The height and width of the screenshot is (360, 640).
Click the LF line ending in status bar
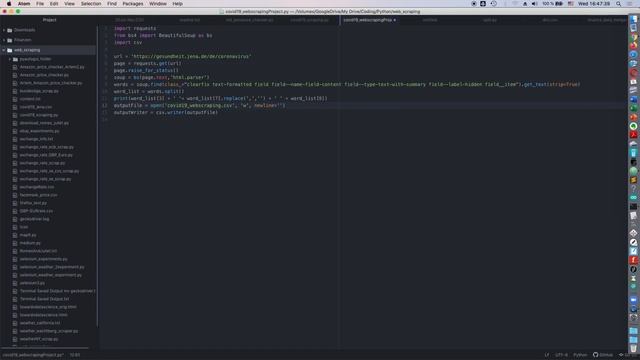(x=547, y=355)
